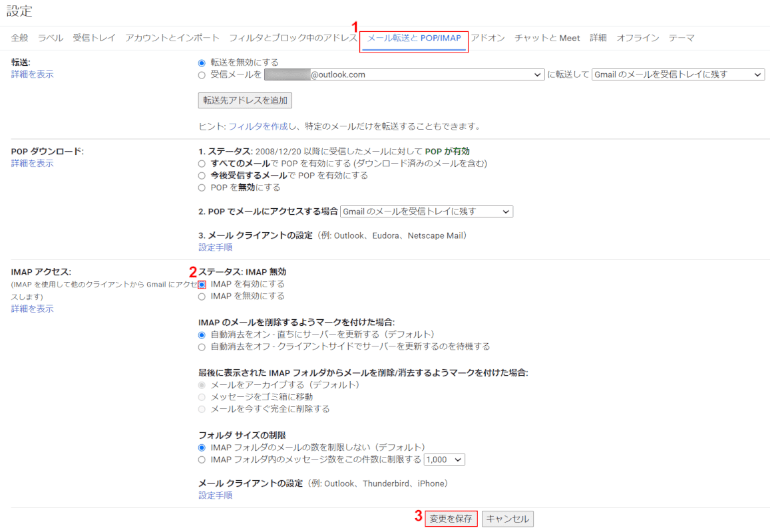Select 自動消去をオン radio button

pos(202,335)
